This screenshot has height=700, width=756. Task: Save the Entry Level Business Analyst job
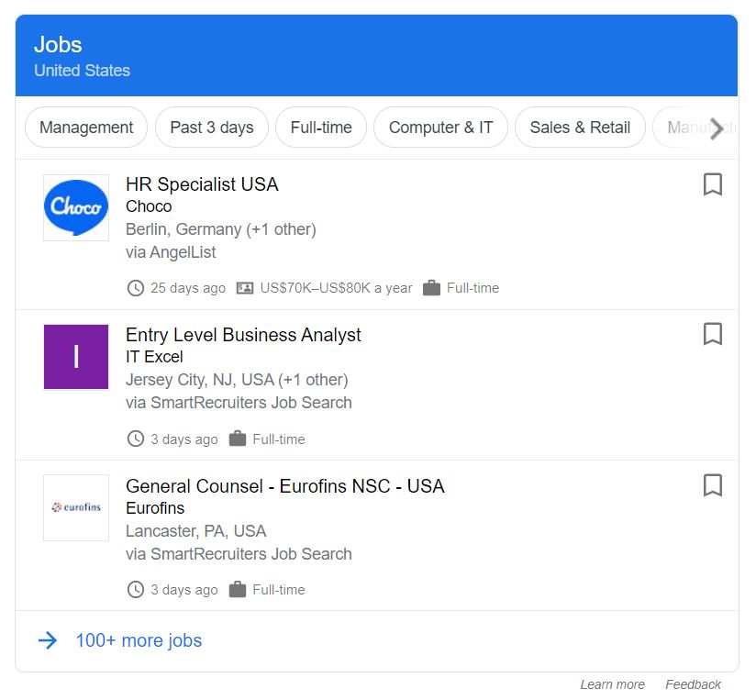(x=713, y=334)
